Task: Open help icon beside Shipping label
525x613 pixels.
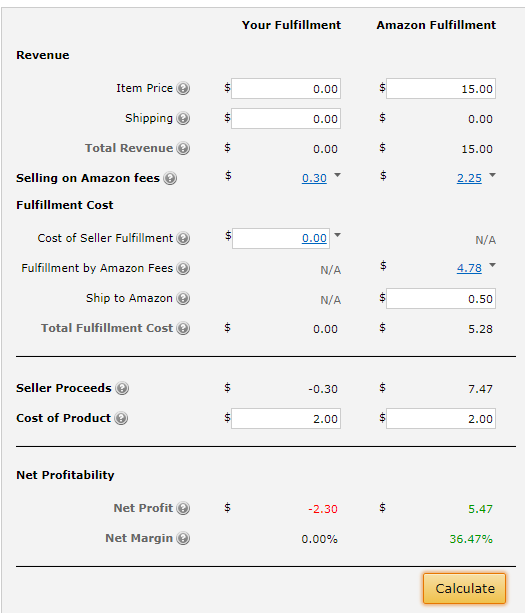Action: 183,118
